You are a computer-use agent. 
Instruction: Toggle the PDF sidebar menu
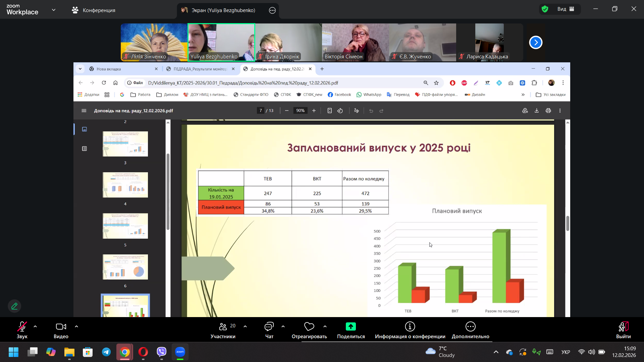(x=84, y=111)
